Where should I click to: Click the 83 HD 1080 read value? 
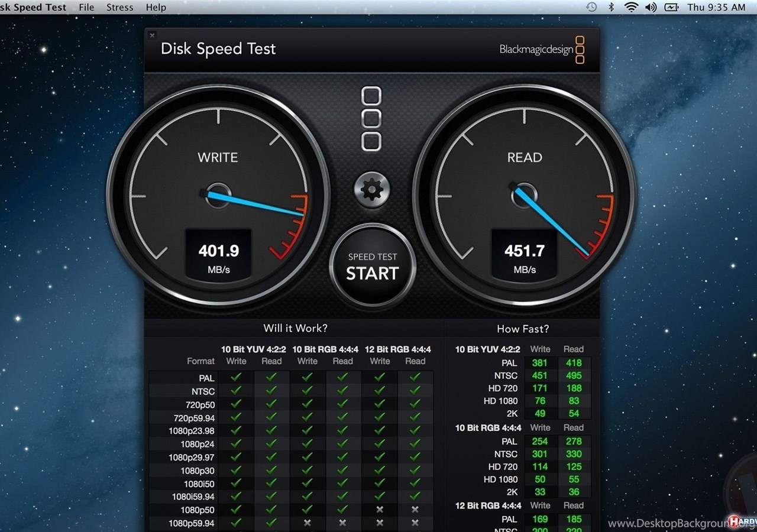coord(574,401)
